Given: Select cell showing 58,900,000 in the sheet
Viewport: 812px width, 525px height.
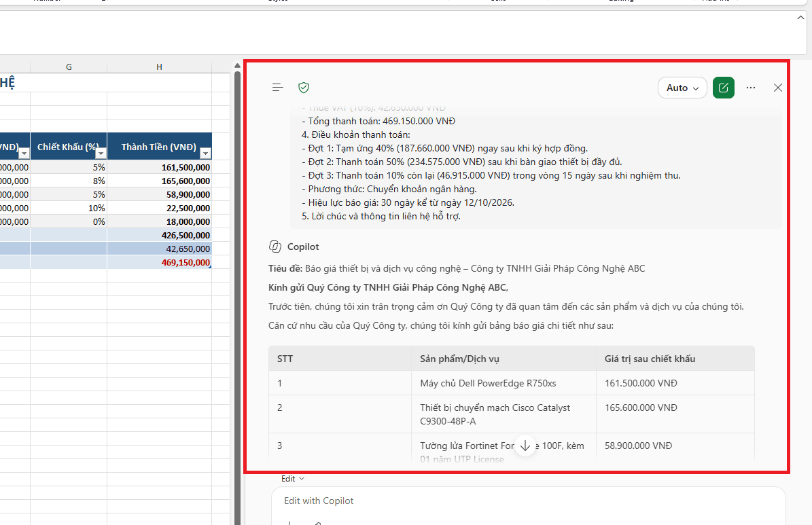Looking at the screenshot, I should pyautogui.click(x=160, y=194).
